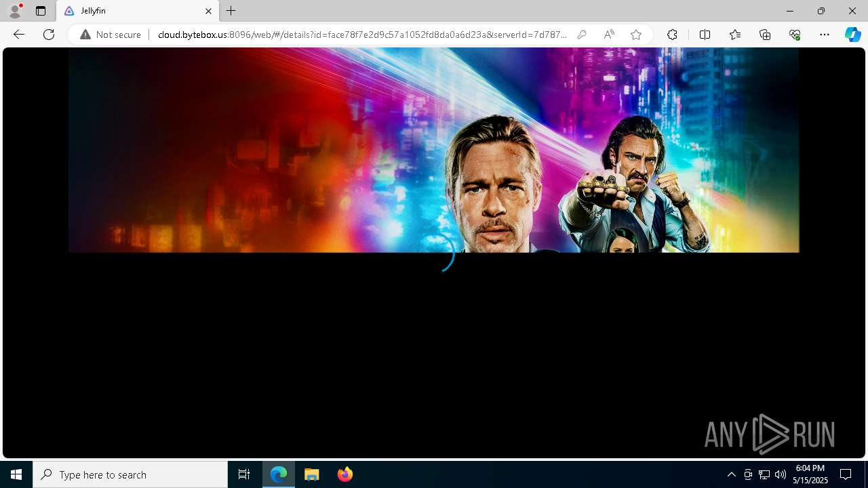Open Settings and more menu
The height and width of the screenshot is (488, 868).
825,35
